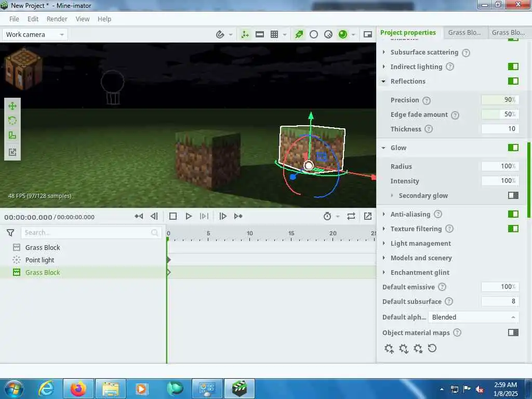Open the Work camera dropdown

pos(35,35)
